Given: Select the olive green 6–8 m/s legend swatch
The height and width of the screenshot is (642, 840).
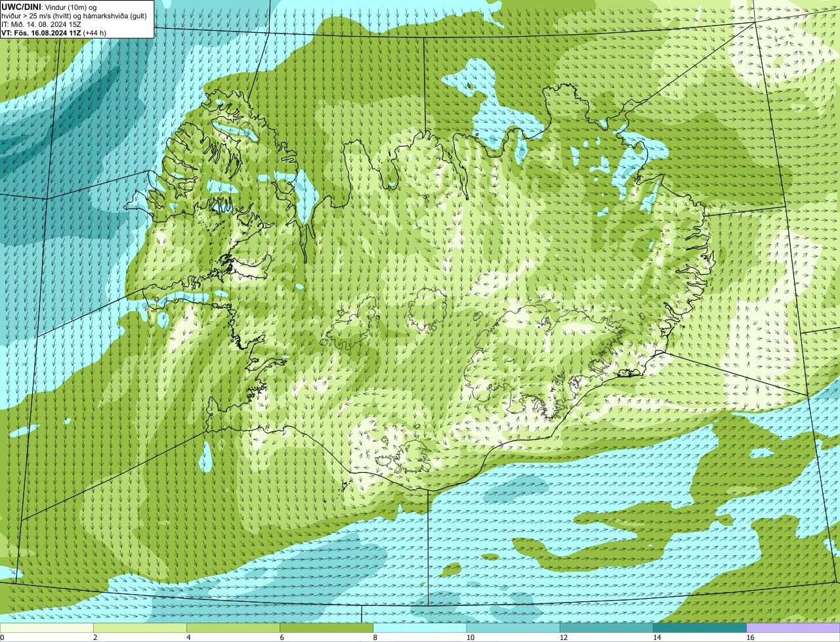Looking at the screenshot, I should (327, 628).
